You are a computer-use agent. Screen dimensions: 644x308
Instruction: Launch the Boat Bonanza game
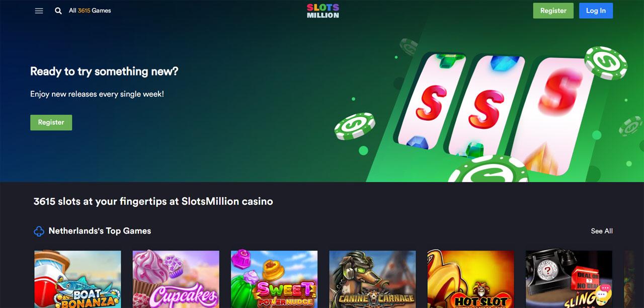coord(77,279)
